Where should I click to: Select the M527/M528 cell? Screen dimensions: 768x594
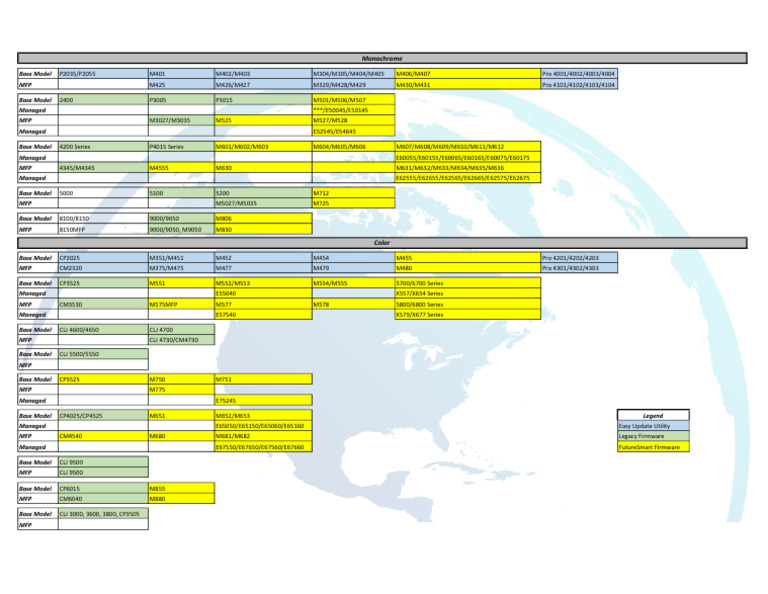[x=354, y=120]
